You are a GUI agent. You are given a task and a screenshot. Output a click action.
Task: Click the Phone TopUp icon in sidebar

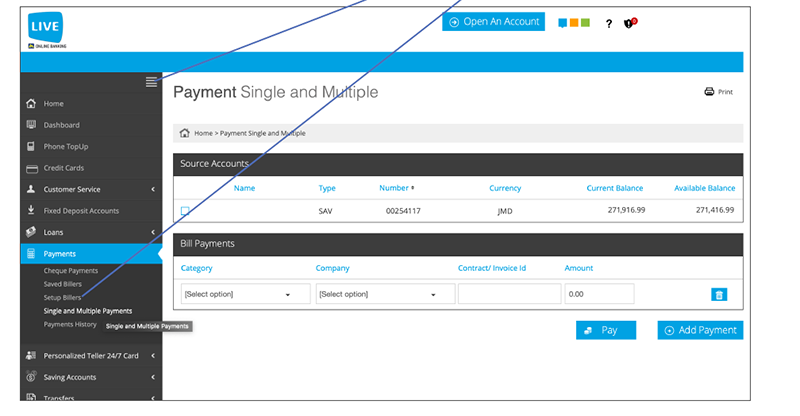click(x=31, y=146)
